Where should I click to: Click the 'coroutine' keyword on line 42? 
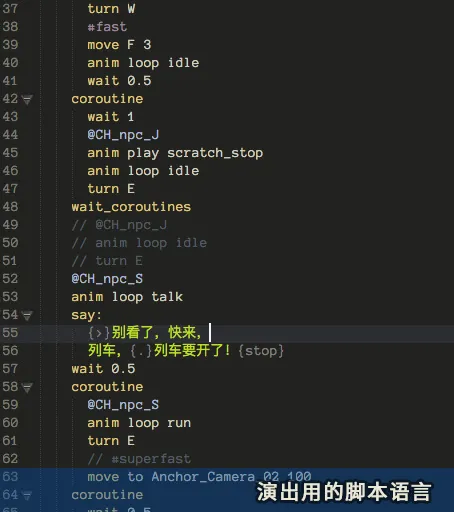(x=107, y=99)
